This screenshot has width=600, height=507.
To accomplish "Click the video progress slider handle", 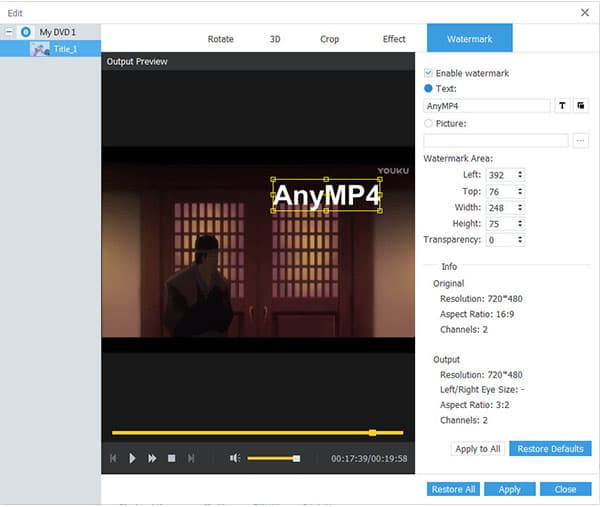I will click(x=372, y=433).
